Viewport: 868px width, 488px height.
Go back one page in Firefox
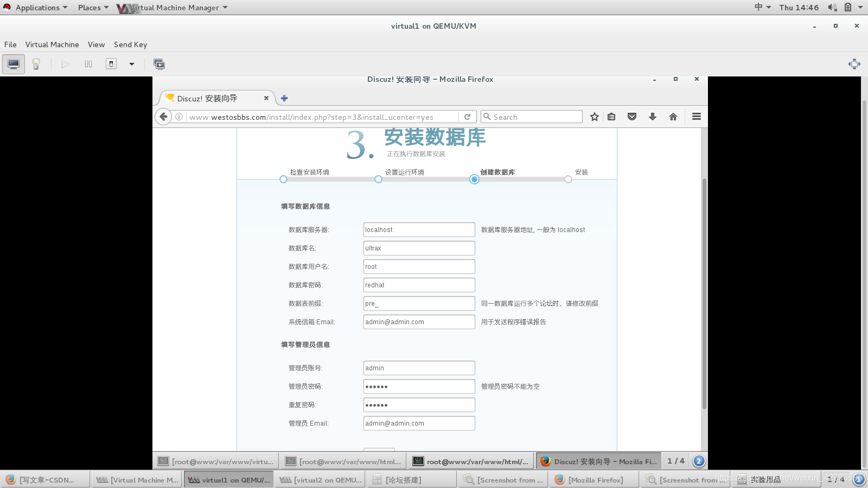click(163, 117)
